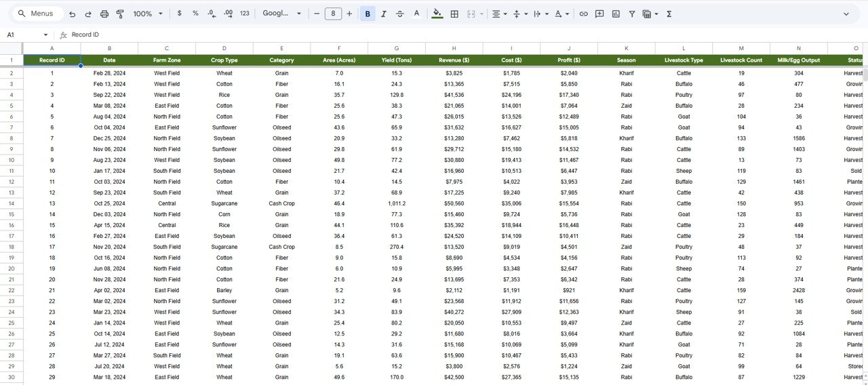Image resolution: width=868 pixels, height=385 pixels.
Task: Add a comment with comment icon
Action: (x=599, y=14)
